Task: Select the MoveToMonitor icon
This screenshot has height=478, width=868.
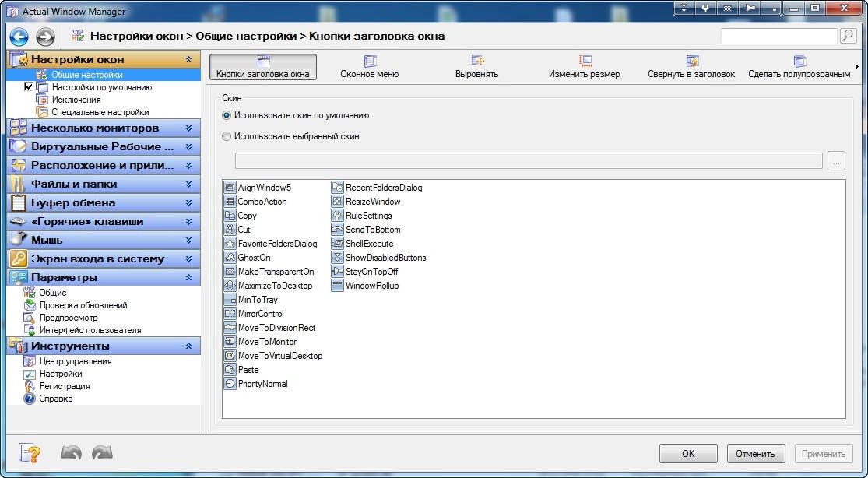Action: click(230, 342)
